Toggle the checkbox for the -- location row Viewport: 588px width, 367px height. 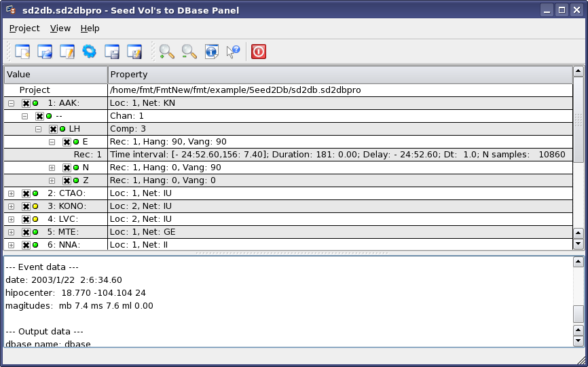pyautogui.click(x=39, y=116)
